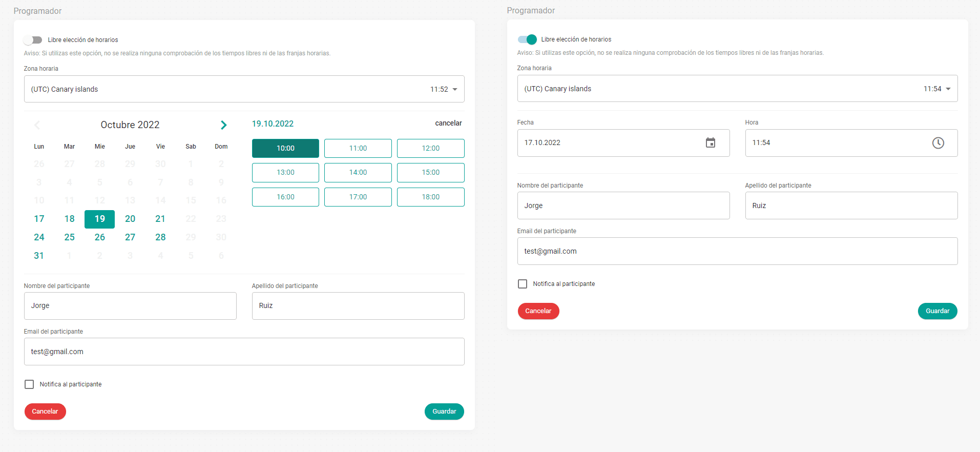Pick October 25 in the calendar
This screenshot has width=980, height=452.
[70, 237]
